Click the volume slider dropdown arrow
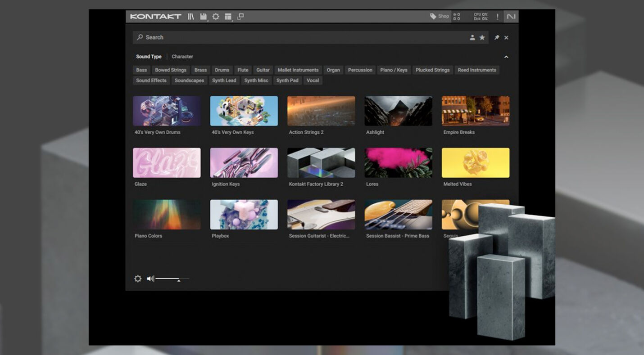The width and height of the screenshot is (644, 355). [x=178, y=281]
